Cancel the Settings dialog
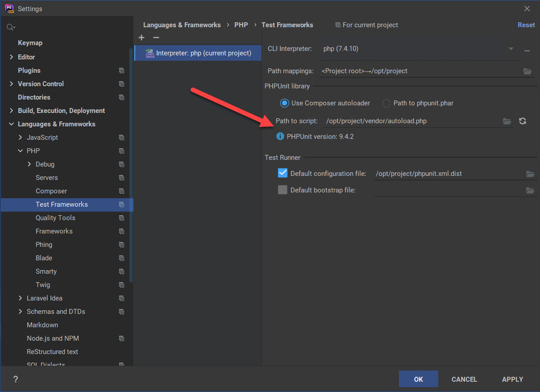540x392 pixels. click(x=464, y=379)
